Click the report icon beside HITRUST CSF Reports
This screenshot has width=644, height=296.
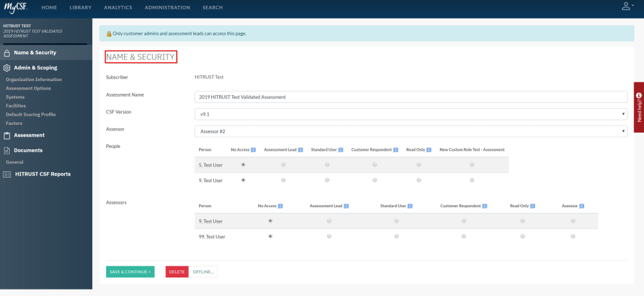coord(7,174)
